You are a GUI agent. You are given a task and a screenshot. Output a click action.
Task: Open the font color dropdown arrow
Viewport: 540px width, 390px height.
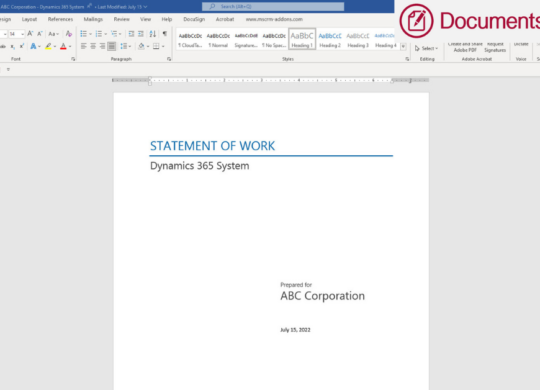tap(70, 47)
